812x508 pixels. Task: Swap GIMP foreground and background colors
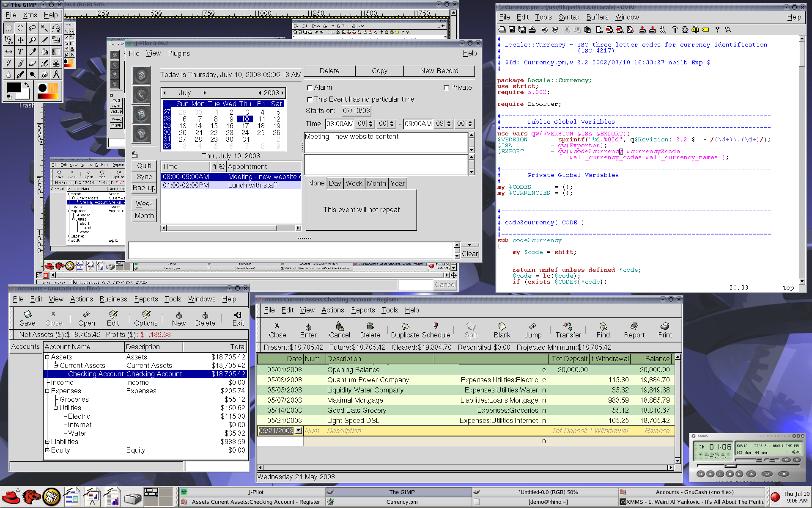[x=27, y=85]
